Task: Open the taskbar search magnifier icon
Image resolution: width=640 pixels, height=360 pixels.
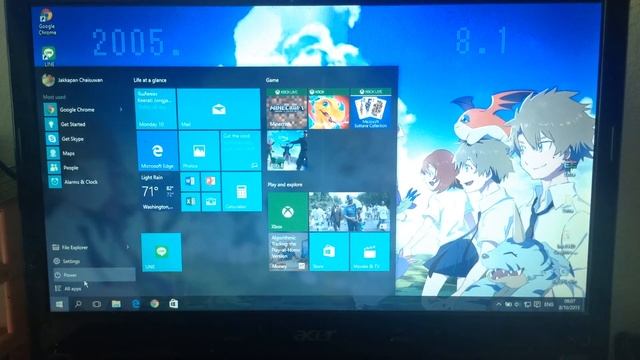Action: pyautogui.click(x=78, y=304)
